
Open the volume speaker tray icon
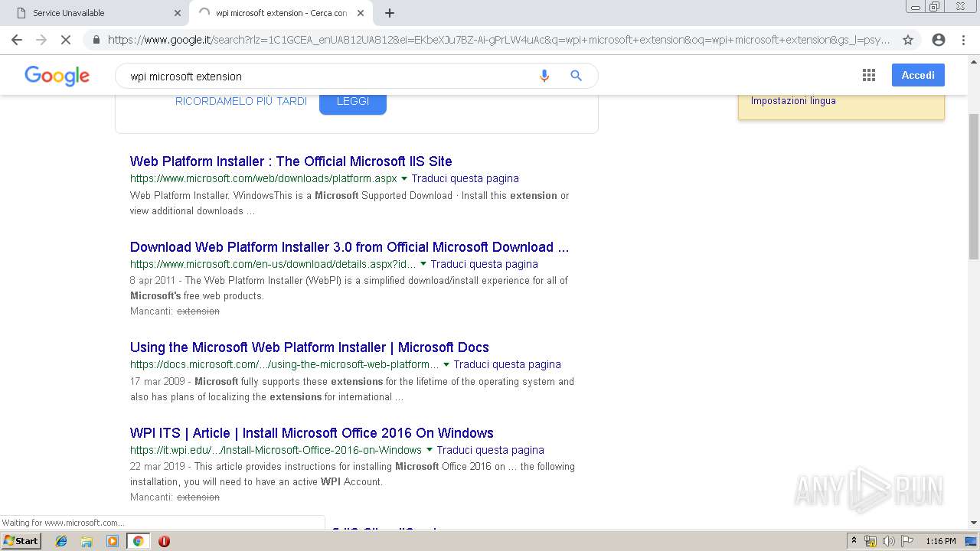pos(888,541)
